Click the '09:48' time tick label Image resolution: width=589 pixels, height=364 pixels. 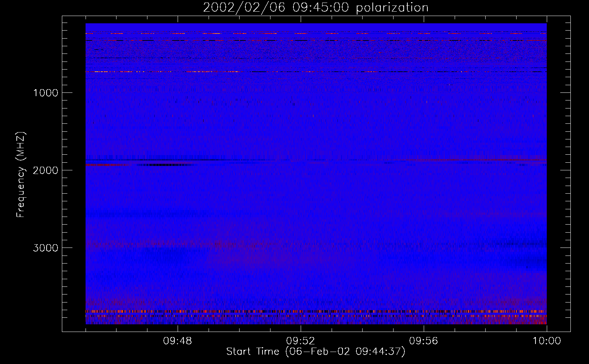[178, 341]
